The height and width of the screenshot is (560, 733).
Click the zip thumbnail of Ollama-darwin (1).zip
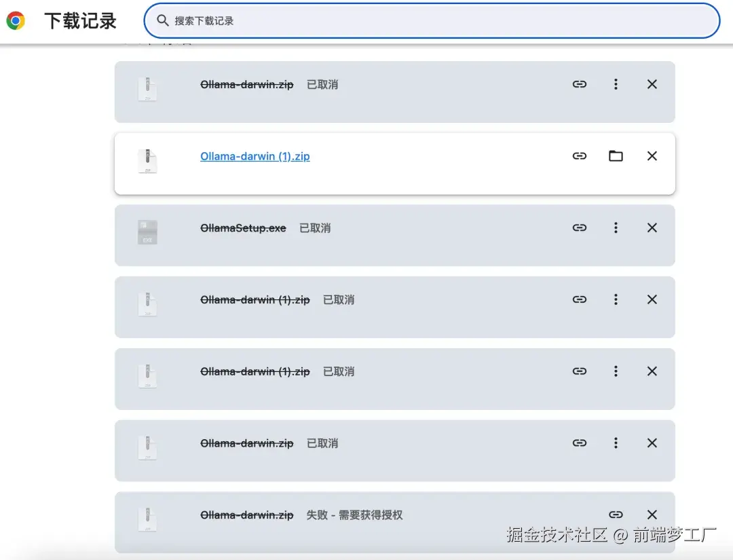[x=148, y=161]
